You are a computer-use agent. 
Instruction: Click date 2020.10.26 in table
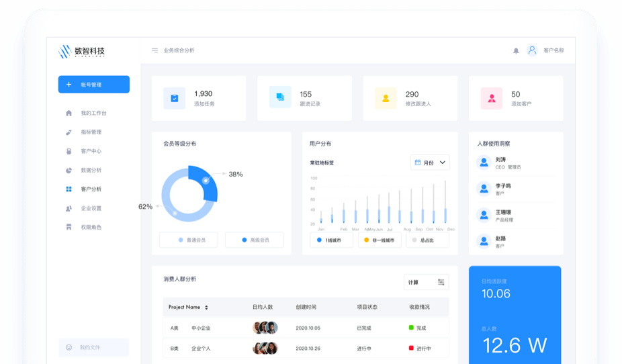click(308, 349)
